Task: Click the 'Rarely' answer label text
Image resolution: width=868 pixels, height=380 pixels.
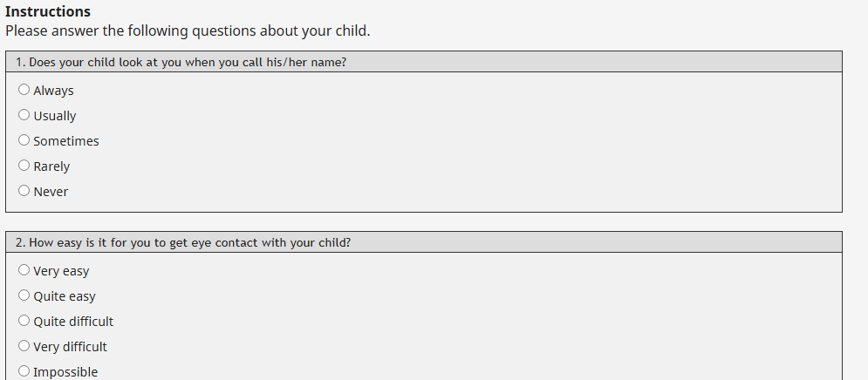Action: coord(51,166)
